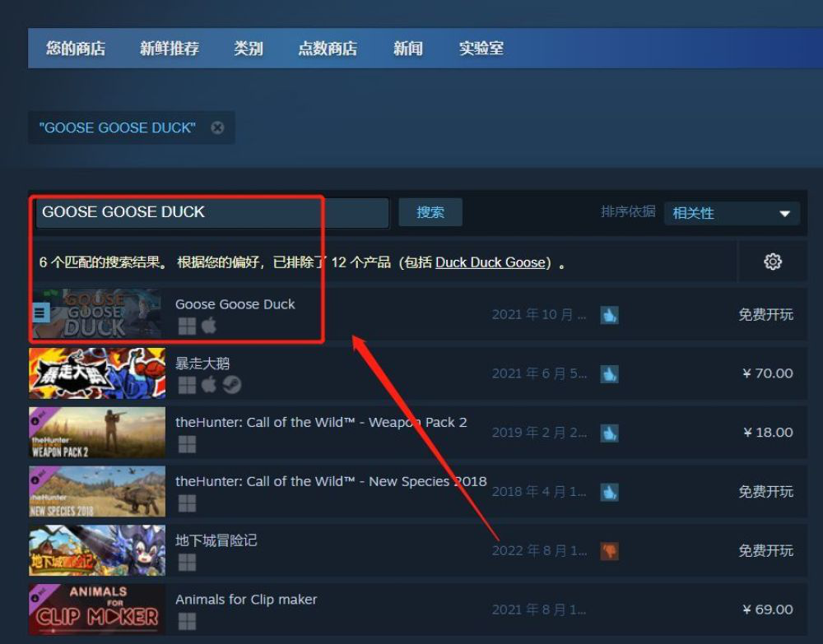Remove the "GOOSE GOOSE DUCK" search tag
This screenshot has width=823, height=644.
(217, 127)
